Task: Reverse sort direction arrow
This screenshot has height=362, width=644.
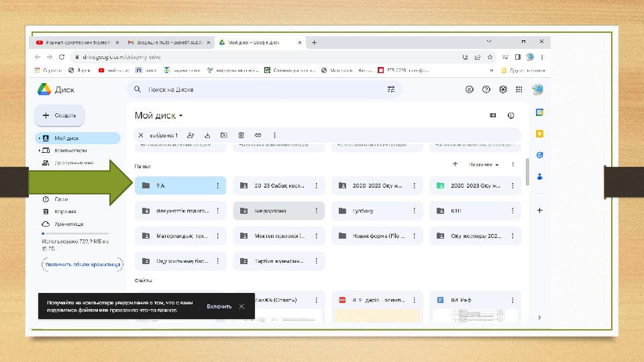Action: tap(455, 164)
